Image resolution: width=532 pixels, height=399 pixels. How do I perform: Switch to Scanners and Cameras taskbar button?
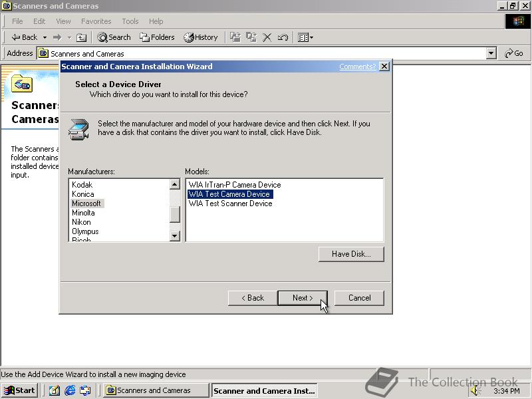tap(156, 390)
